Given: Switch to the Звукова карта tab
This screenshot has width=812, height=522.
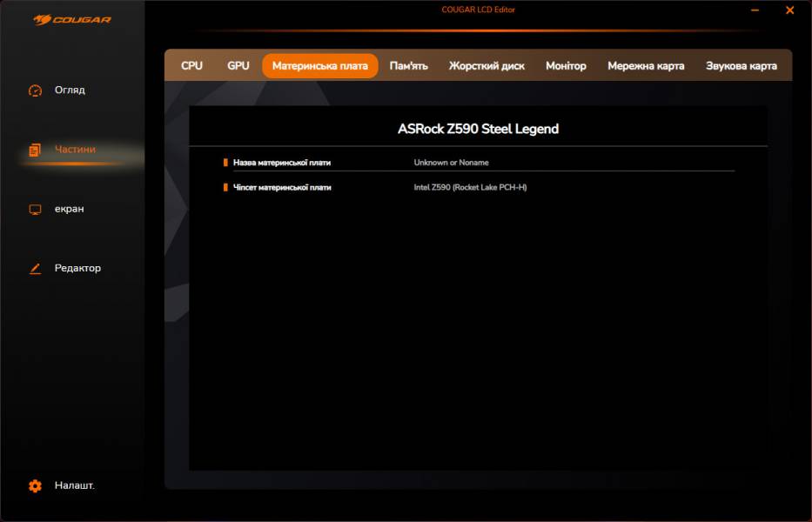Looking at the screenshot, I should coord(741,66).
